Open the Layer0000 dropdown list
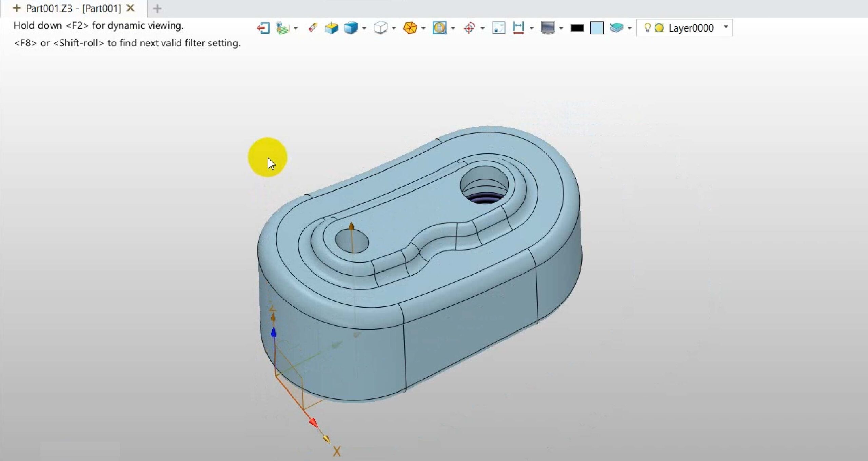Image resolution: width=868 pixels, height=461 pixels. click(726, 27)
